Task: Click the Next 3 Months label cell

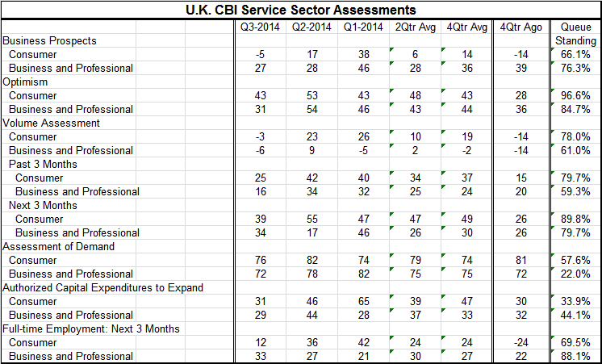Action: tap(43, 205)
